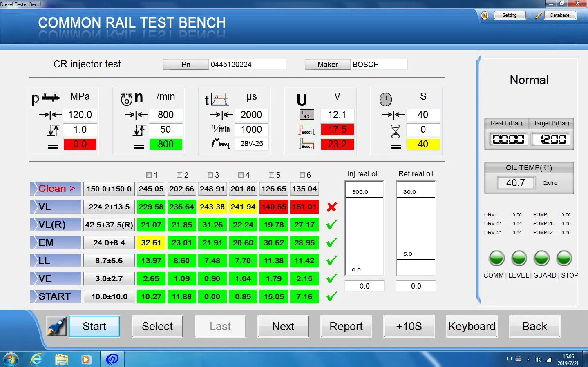This screenshot has width=588, height=367.
Task: Click the Windows Start orb
Action: pos(11,359)
